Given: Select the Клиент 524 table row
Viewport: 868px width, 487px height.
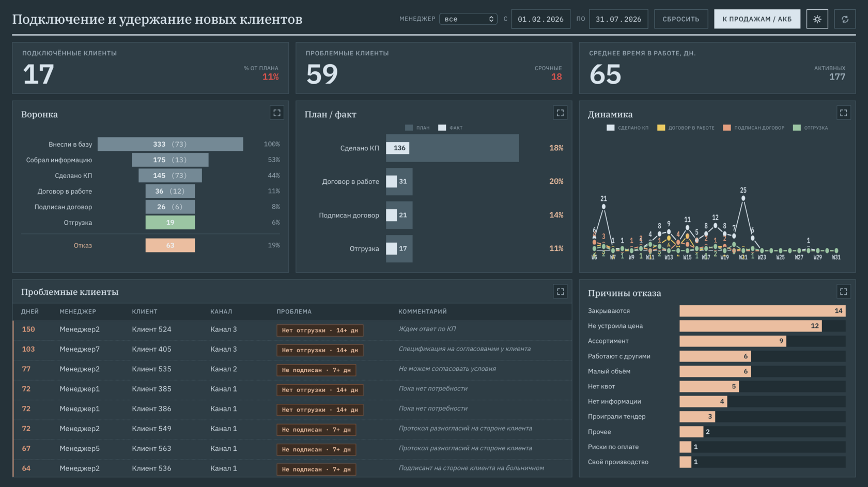Looking at the screenshot, I should pyautogui.click(x=292, y=329).
